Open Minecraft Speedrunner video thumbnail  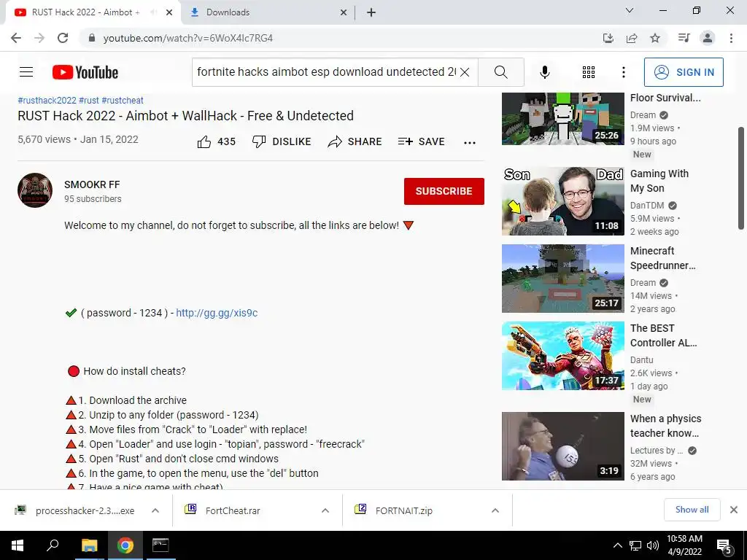pos(562,278)
